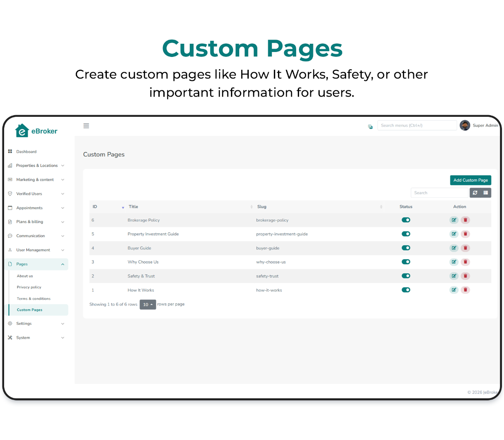This screenshot has height=440, width=504.
Task: Disable the status toggle for Buyer Guide
Action: coord(406,248)
